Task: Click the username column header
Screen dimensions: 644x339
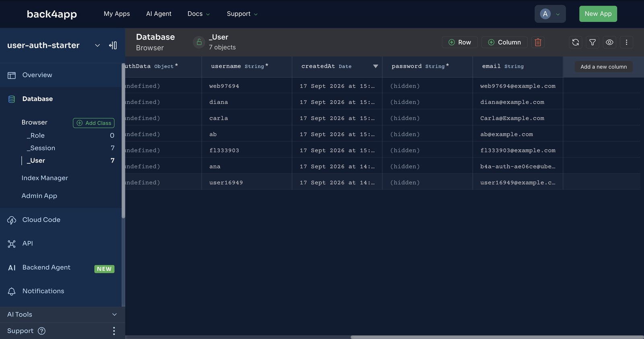Action: pos(247,66)
